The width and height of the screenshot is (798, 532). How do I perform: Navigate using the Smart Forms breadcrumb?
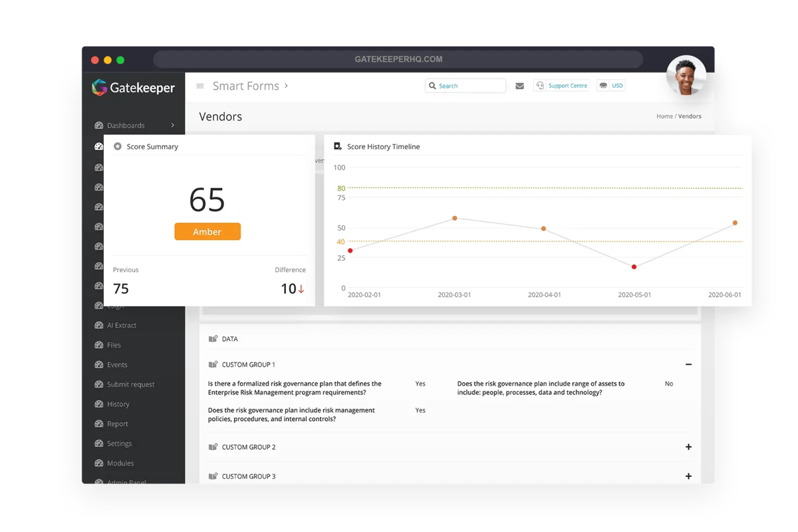(245, 86)
